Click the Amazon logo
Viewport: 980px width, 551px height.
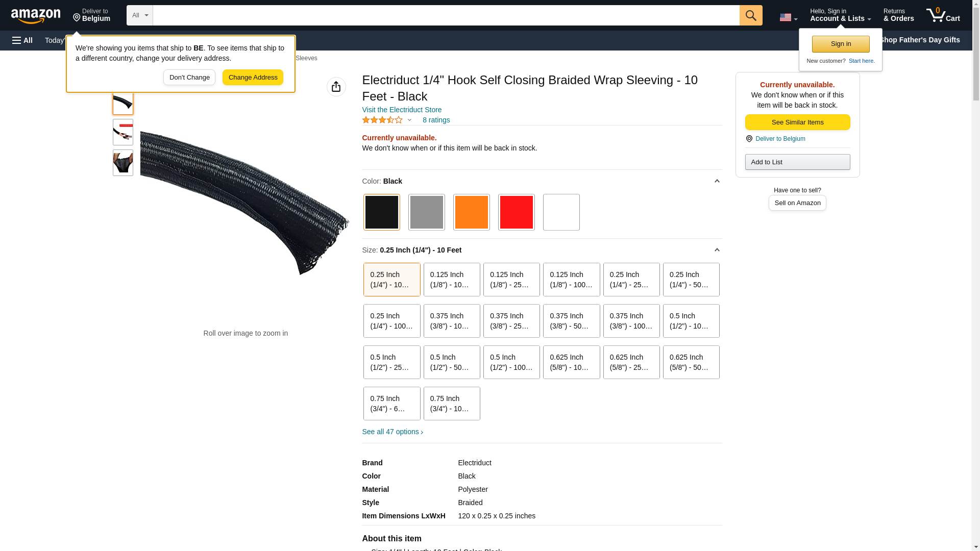click(x=36, y=16)
